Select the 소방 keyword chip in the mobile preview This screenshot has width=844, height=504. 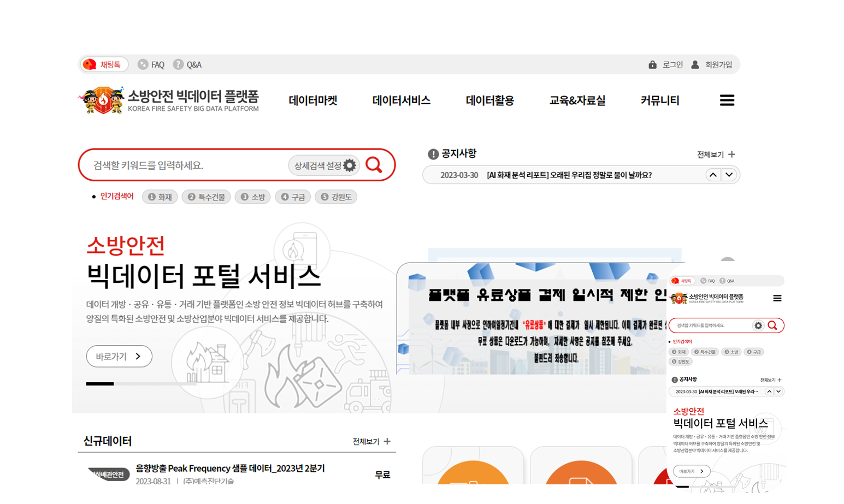click(731, 352)
